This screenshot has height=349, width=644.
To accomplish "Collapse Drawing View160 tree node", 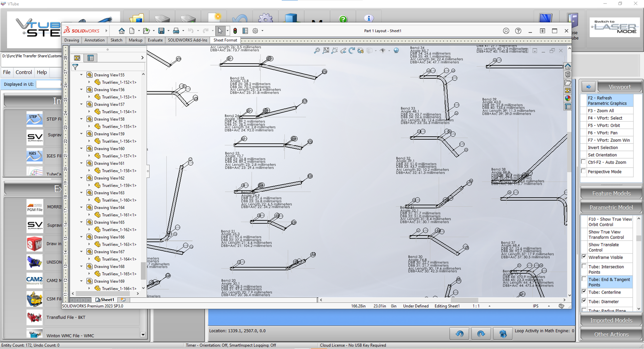I will point(81,149).
